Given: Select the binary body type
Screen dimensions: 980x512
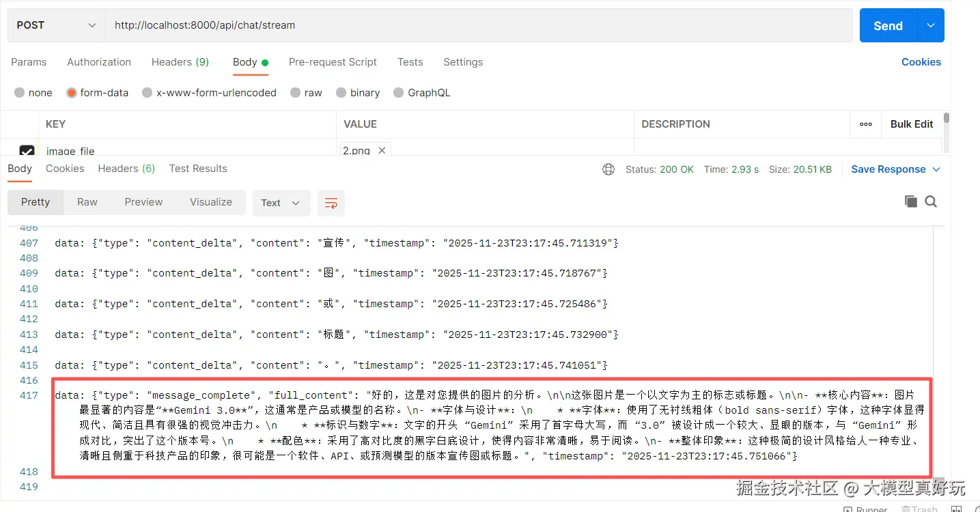Looking at the screenshot, I should 358,92.
